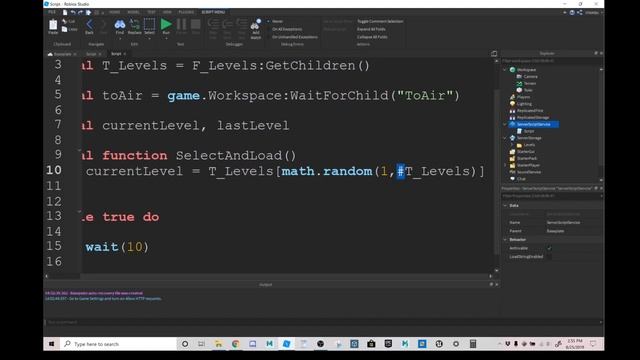Expand the StarterPlayer tree node
640x360 pixels.
505,165
